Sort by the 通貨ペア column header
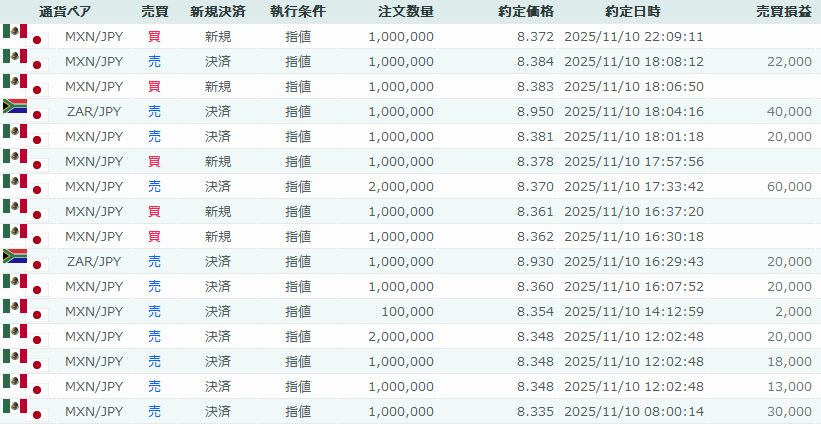821x424 pixels. click(66, 12)
